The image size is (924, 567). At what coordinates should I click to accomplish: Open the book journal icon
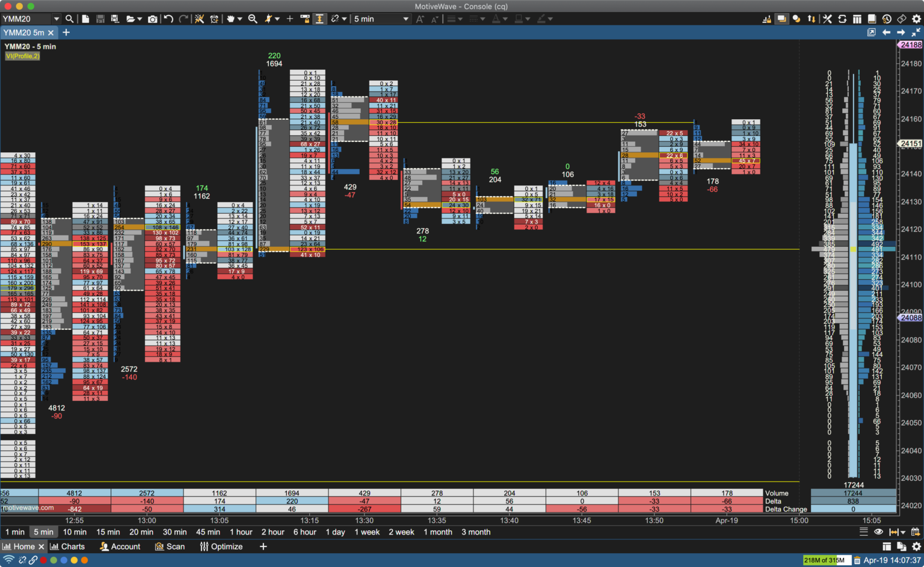[x=872, y=19]
